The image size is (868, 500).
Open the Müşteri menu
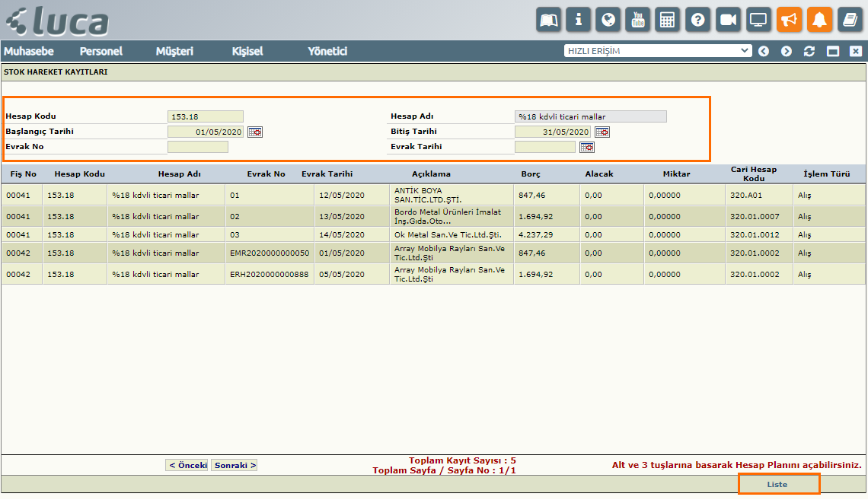coord(174,52)
